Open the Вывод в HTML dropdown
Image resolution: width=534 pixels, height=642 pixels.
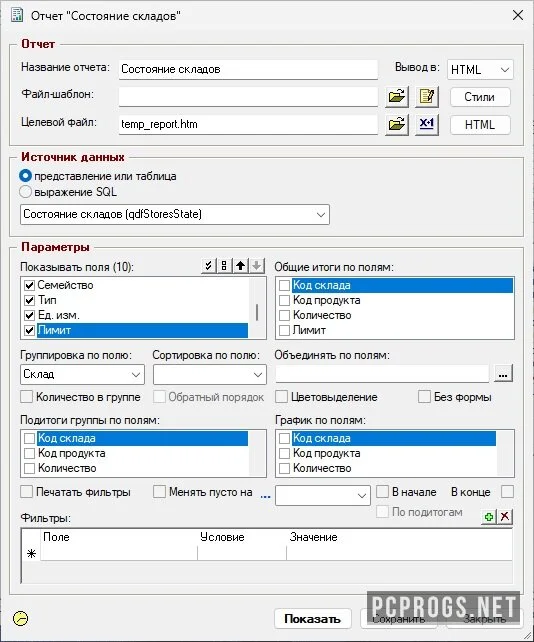click(x=480, y=70)
